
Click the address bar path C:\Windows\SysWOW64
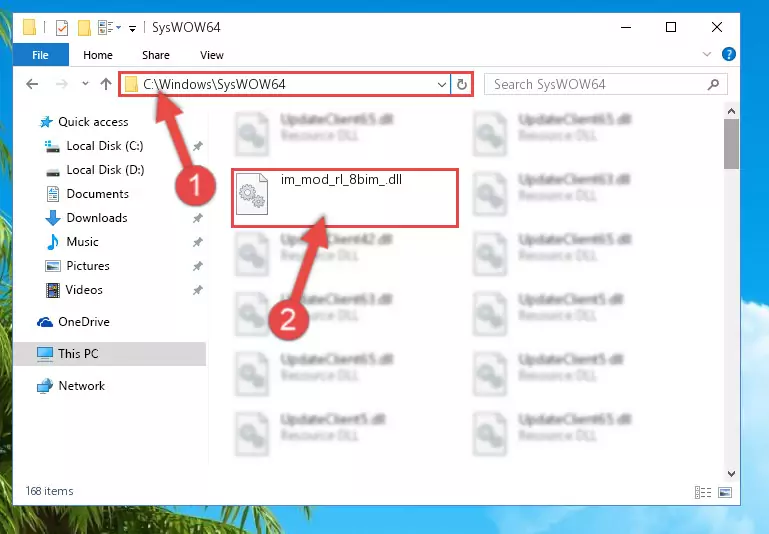pyautogui.click(x=214, y=84)
